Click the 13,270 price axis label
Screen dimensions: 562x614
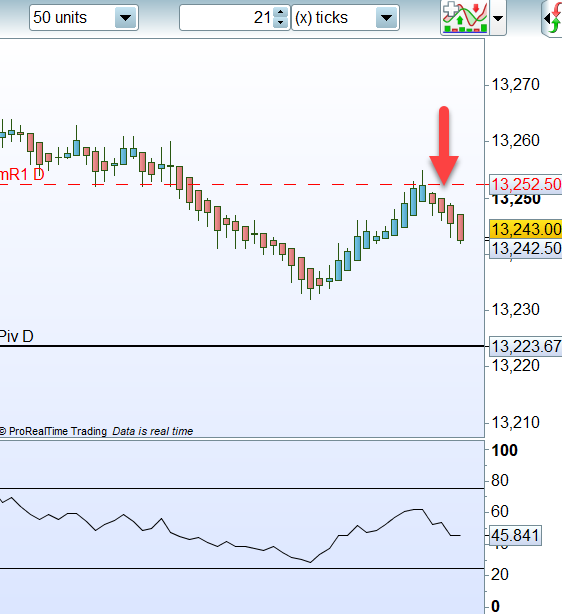[x=515, y=85]
